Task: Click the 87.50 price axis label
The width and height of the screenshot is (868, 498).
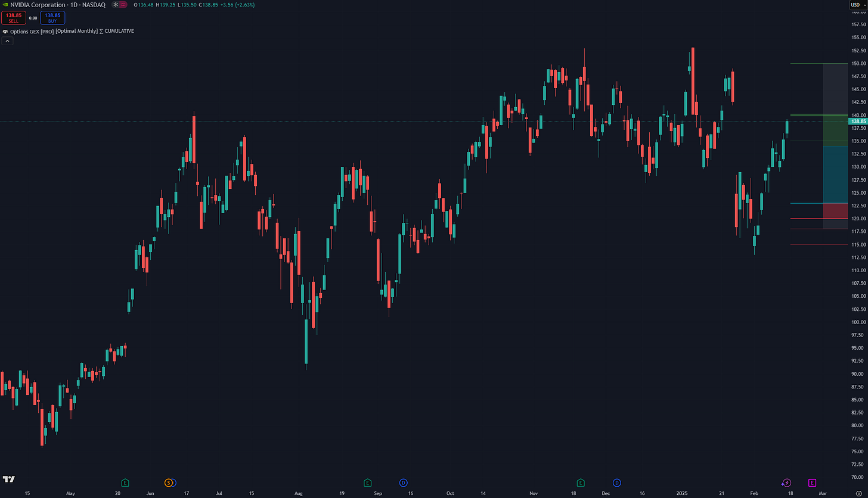Action: [x=858, y=387]
